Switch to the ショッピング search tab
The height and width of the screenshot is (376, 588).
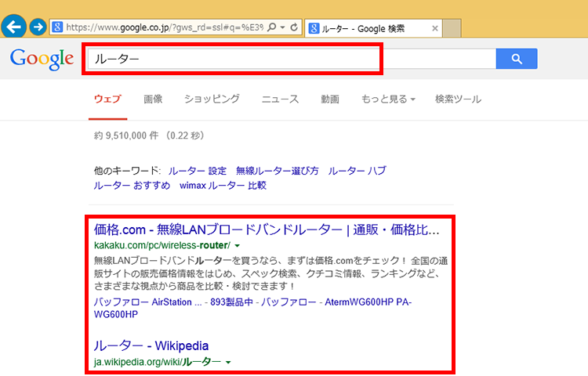pos(212,99)
